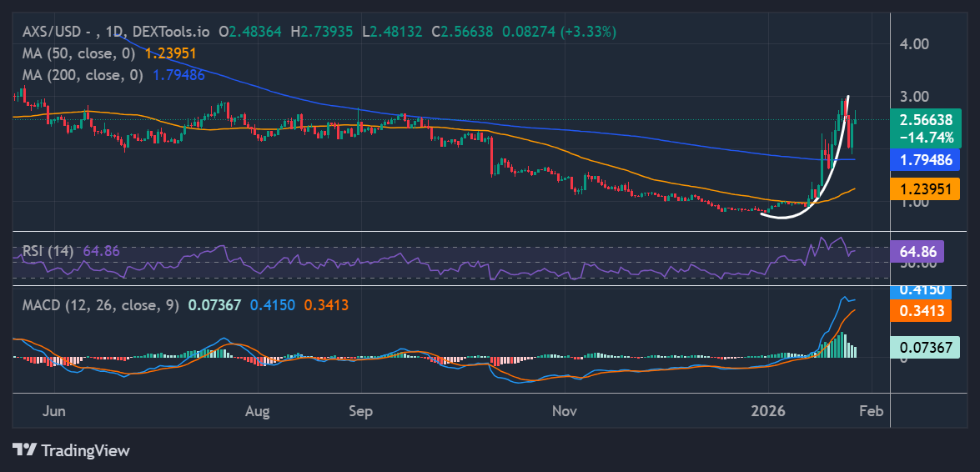Click the 2026 label on time axis

(768, 411)
